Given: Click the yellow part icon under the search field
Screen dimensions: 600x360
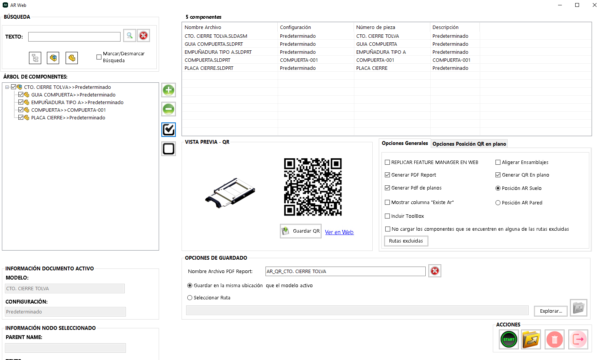Looking at the screenshot, I should click(x=72, y=58).
